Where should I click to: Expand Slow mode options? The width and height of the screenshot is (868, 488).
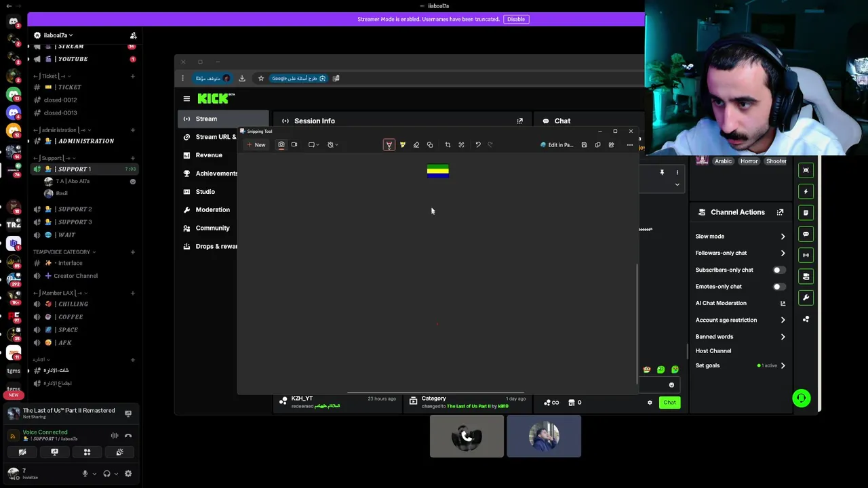pyautogui.click(x=783, y=237)
